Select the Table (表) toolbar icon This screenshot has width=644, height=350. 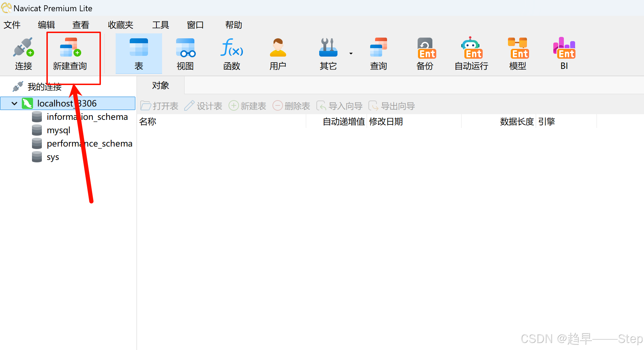(x=139, y=54)
